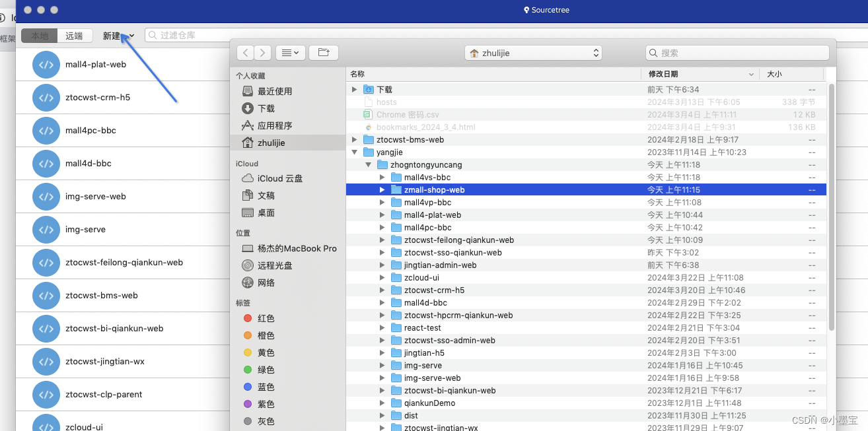Click the file list vertical scrollbar
868x431 pixels.
[831, 207]
